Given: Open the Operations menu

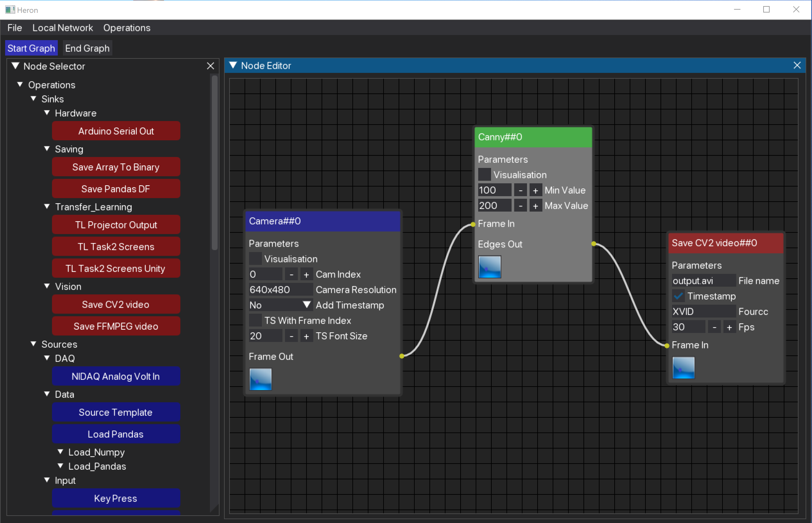Looking at the screenshot, I should click(x=127, y=28).
